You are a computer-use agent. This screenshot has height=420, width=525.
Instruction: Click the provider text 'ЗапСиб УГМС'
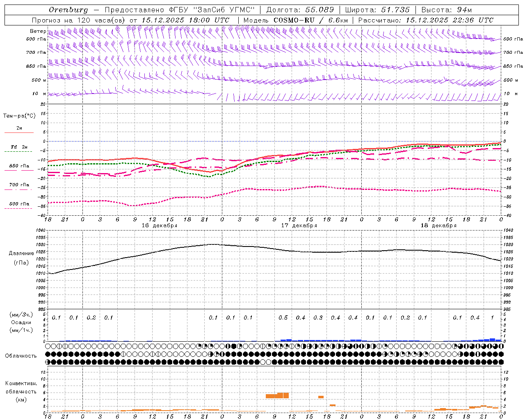(x=224, y=10)
